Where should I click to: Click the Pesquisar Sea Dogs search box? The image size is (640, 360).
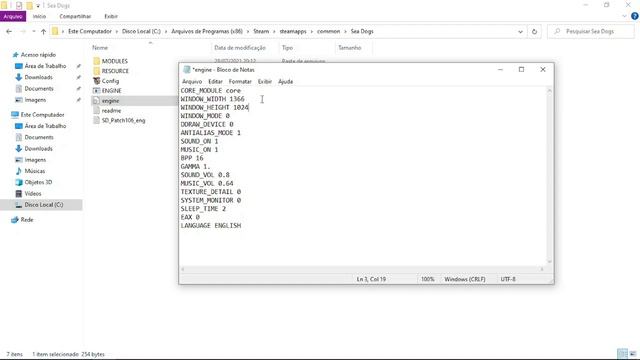[x=590, y=31]
